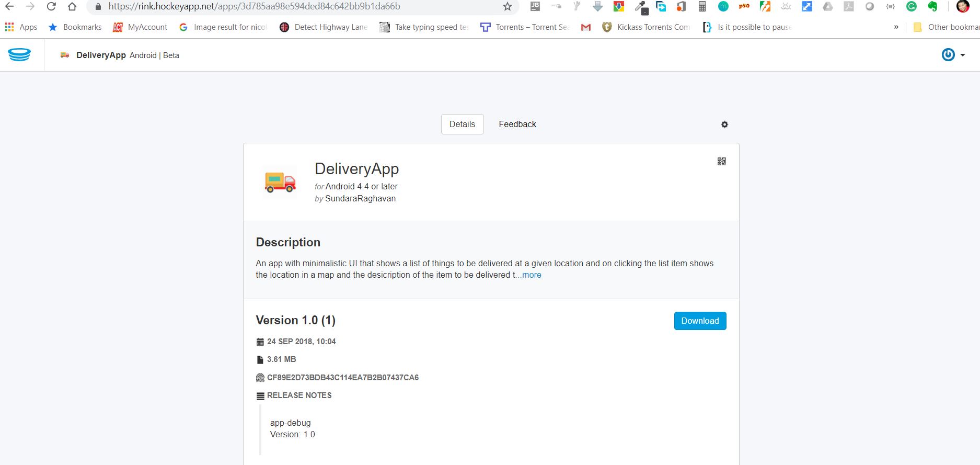
Task: Reload the page with the refresh icon
Action: tap(51, 7)
